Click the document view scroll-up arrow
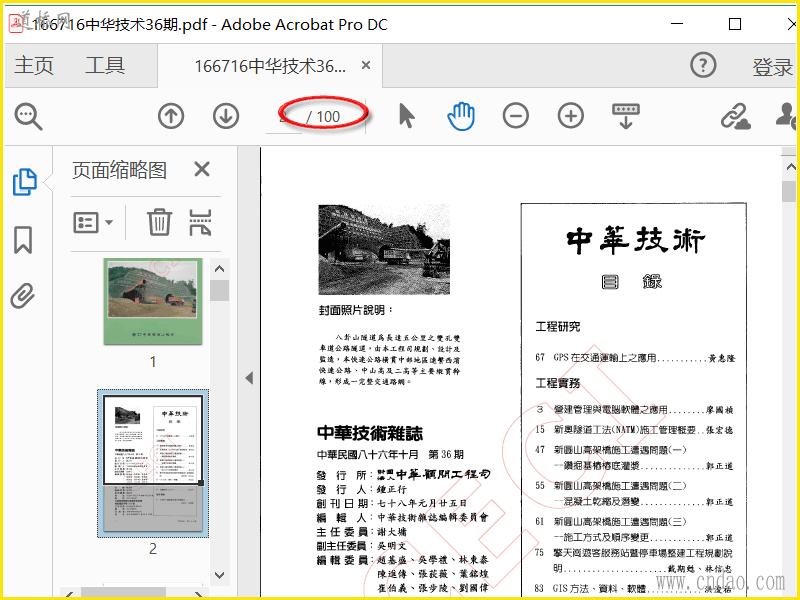 coord(790,166)
